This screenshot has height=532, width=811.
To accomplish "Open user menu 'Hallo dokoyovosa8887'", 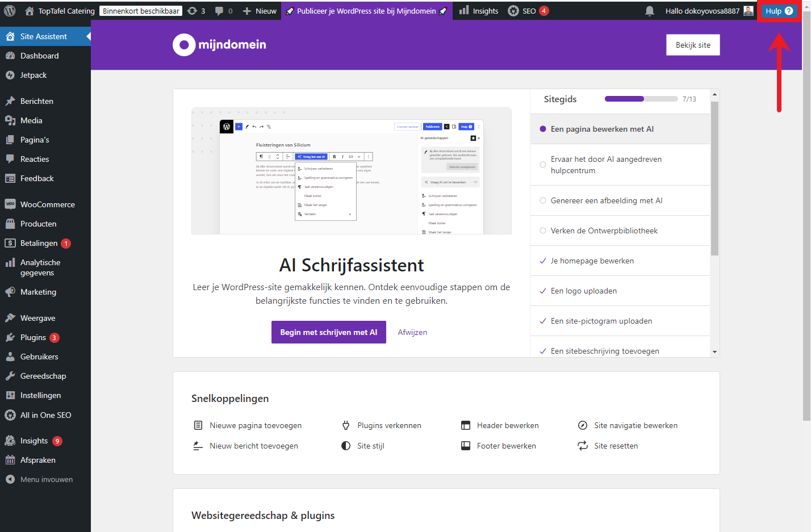I will [709, 11].
